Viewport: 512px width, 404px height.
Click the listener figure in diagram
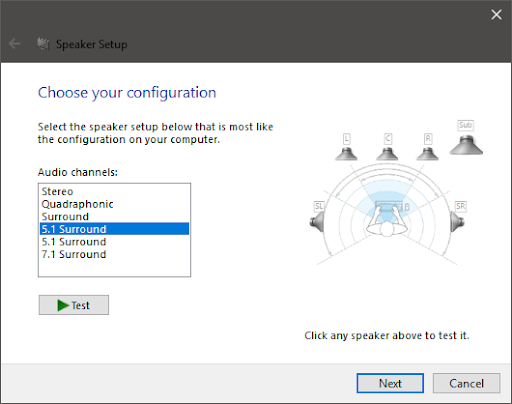point(387,222)
